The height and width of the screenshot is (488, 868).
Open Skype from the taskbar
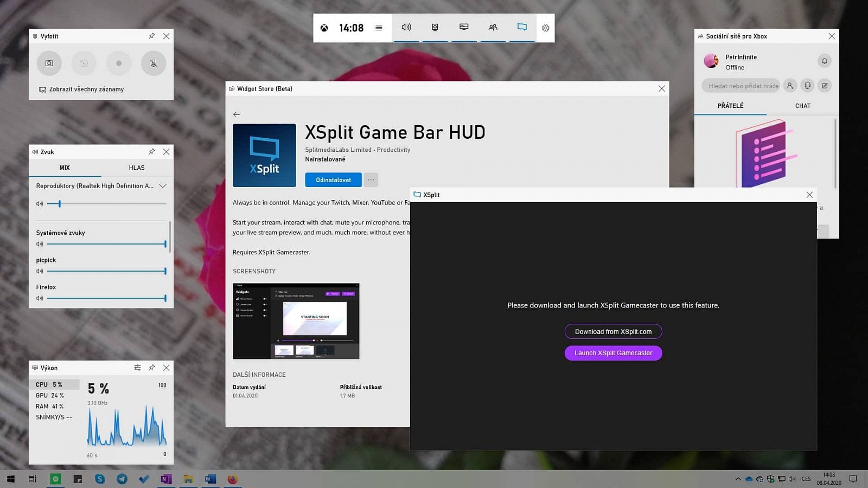(x=100, y=479)
